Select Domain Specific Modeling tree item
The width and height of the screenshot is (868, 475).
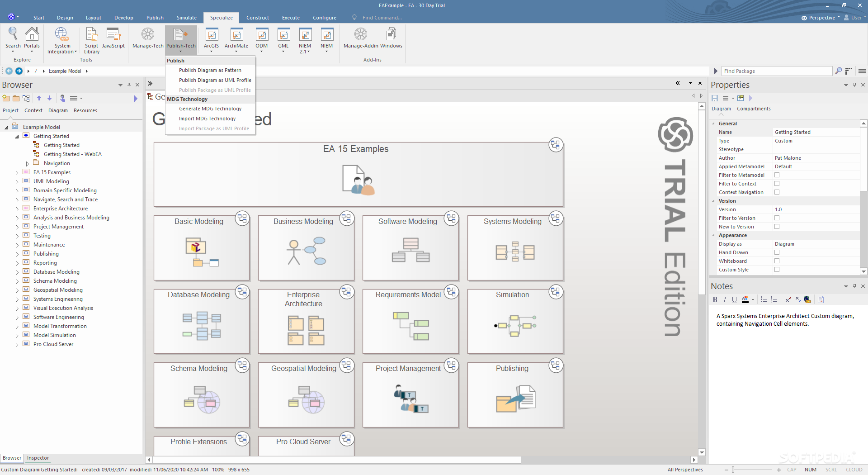point(65,190)
